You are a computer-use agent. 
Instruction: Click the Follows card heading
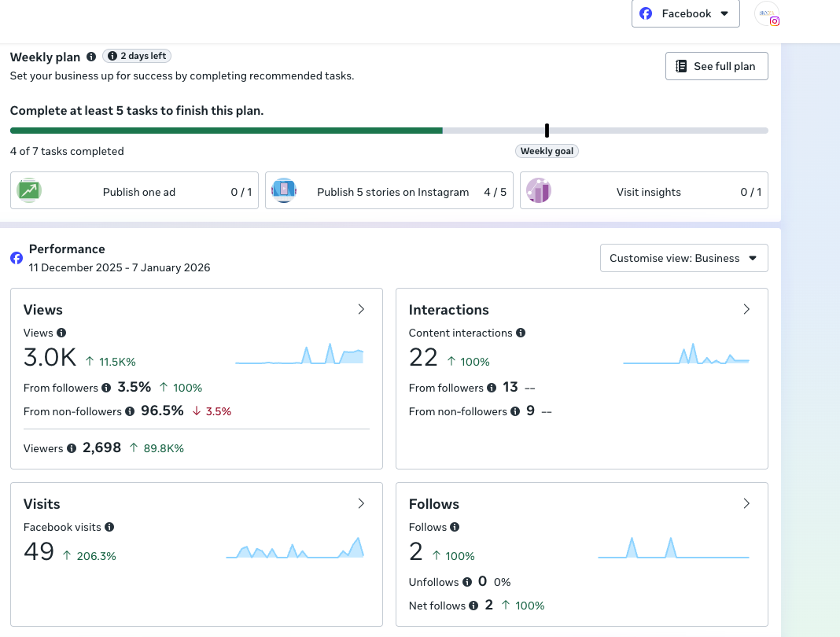434,504
